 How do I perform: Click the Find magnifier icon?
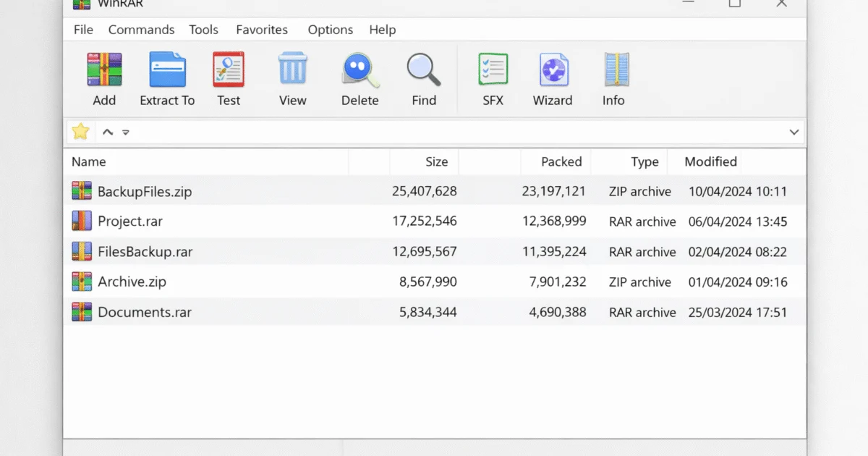click(424, 70)
